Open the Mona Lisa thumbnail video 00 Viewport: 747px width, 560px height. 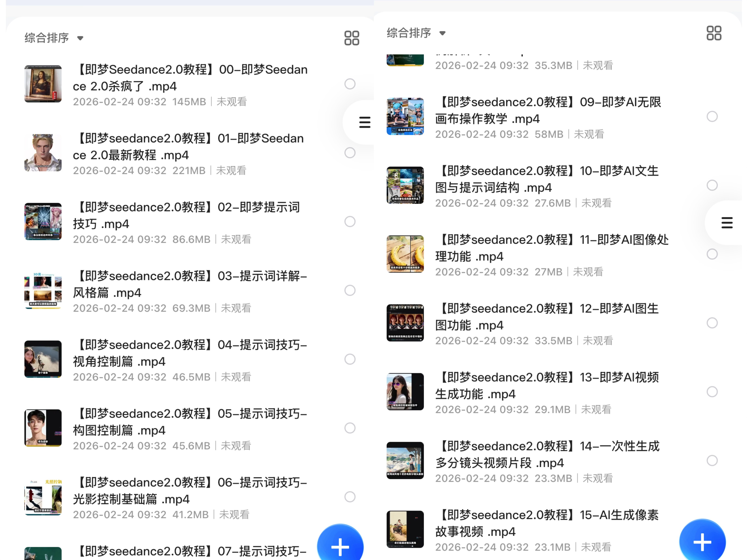pyautogui.click(x=43, y=84)
